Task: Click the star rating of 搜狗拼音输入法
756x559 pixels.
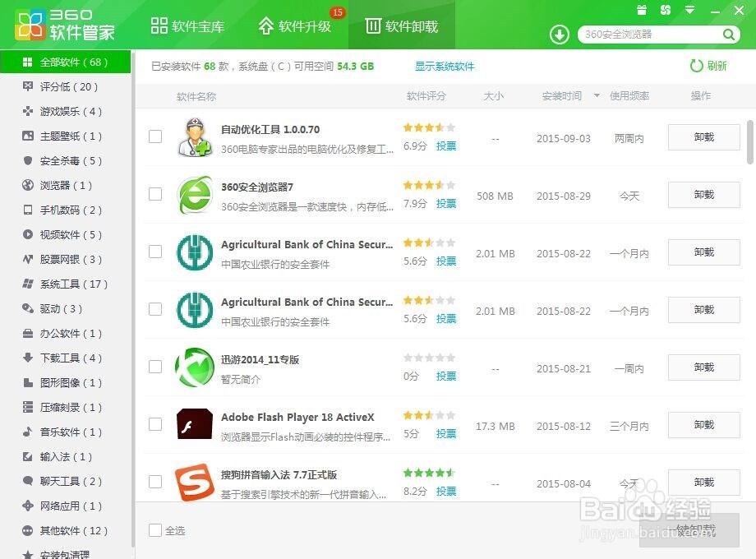Action: tap(429, 473)
